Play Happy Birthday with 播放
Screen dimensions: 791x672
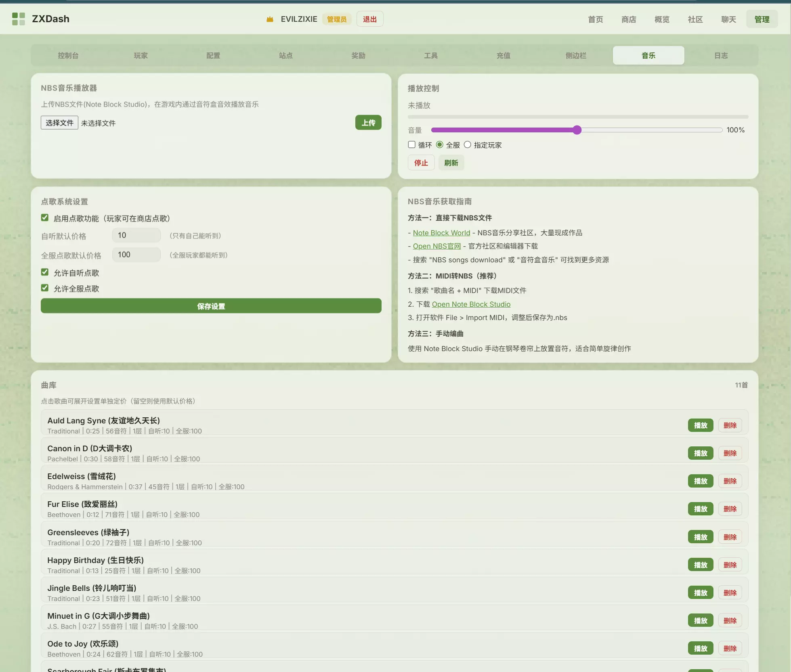[x=701, y=565]
